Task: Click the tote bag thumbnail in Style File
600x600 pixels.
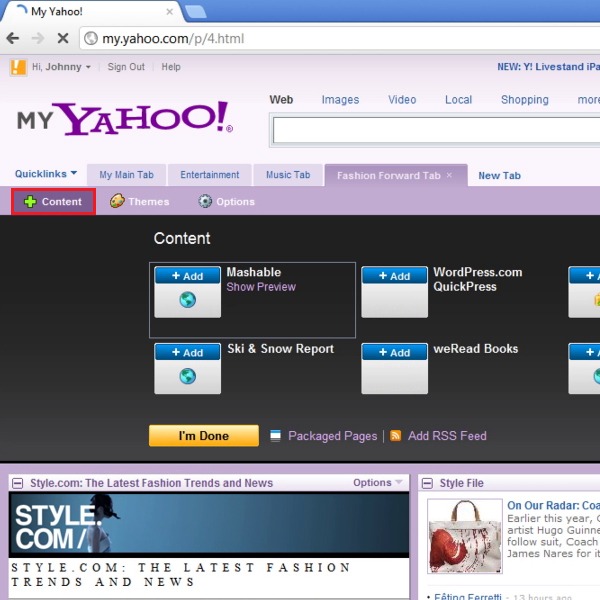Action: tap(465, 536)
